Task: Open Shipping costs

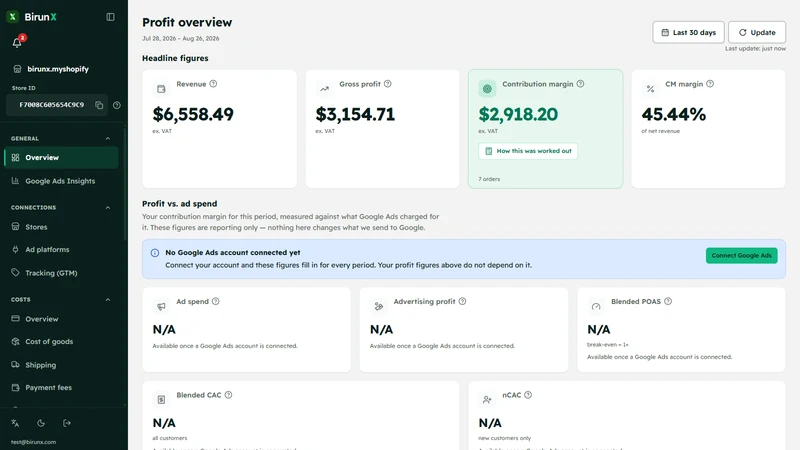Action: point(61,365)
